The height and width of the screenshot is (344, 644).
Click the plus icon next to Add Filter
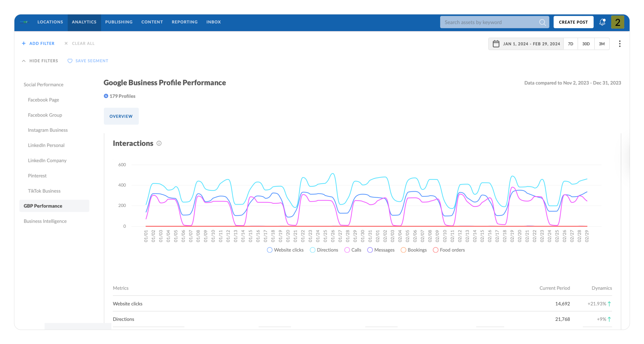point(24,43)
